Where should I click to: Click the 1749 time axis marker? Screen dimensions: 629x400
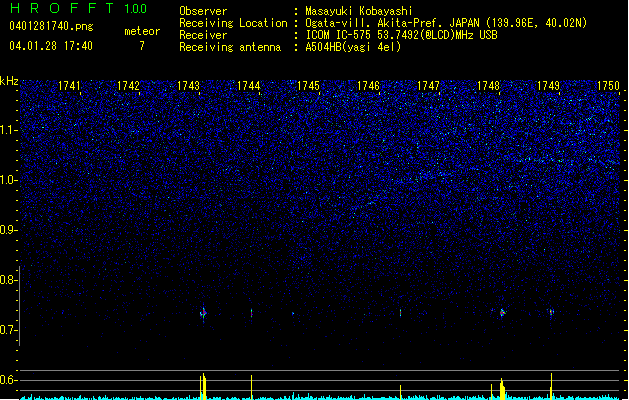548,86
